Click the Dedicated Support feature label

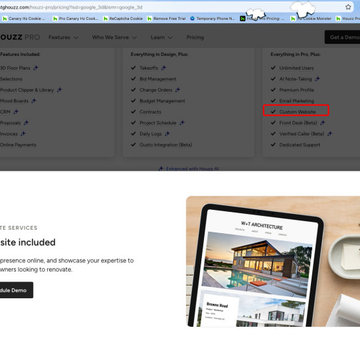point(299,145)
